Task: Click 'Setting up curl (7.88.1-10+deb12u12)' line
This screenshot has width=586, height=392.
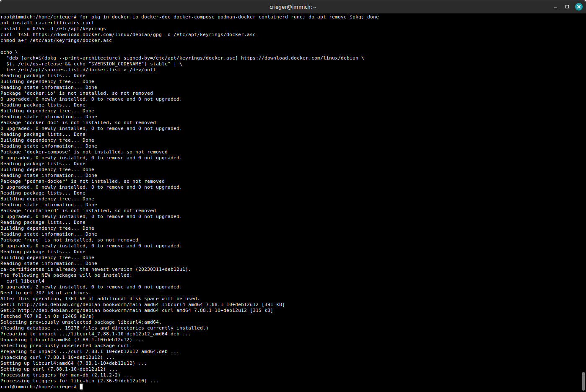Action: tap(59, 369)
